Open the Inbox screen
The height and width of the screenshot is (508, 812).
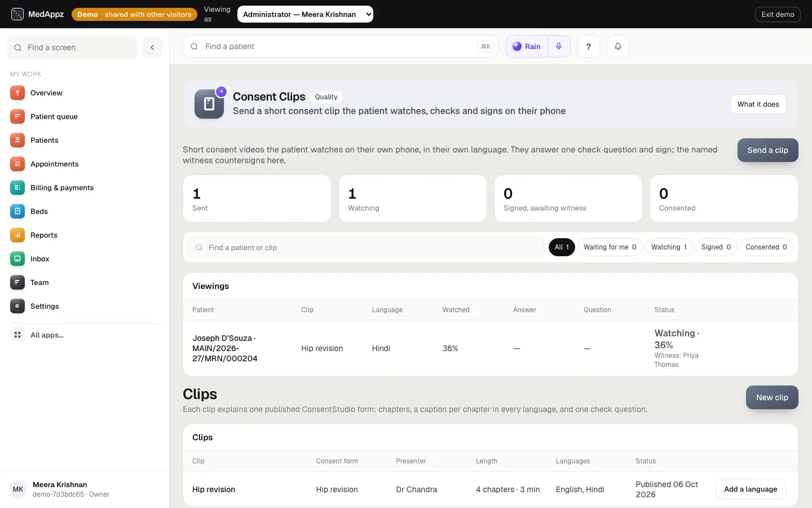(85, 259)
